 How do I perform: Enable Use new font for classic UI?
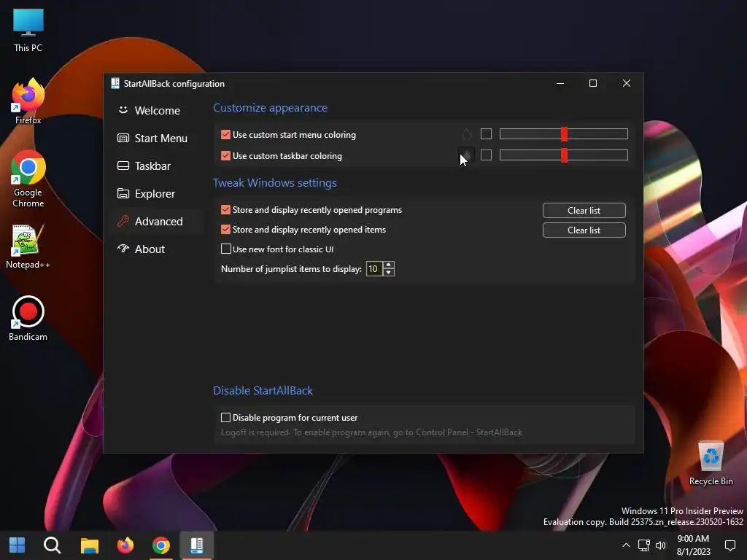click(226, 249)
